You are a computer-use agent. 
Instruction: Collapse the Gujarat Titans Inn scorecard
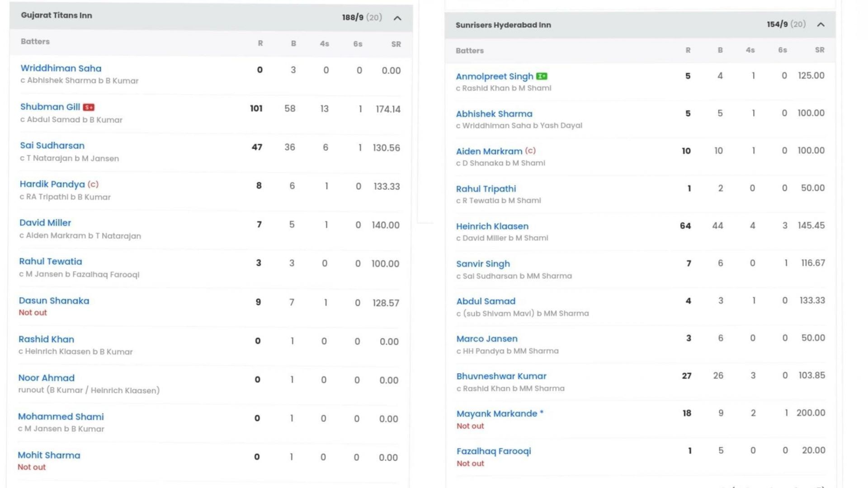(x=397, y=18)
